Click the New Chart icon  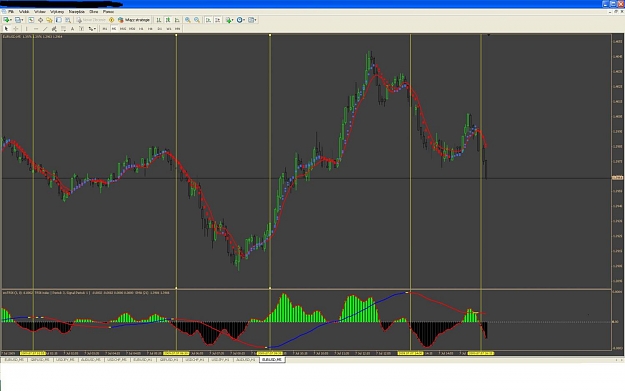tap(6, 20)
